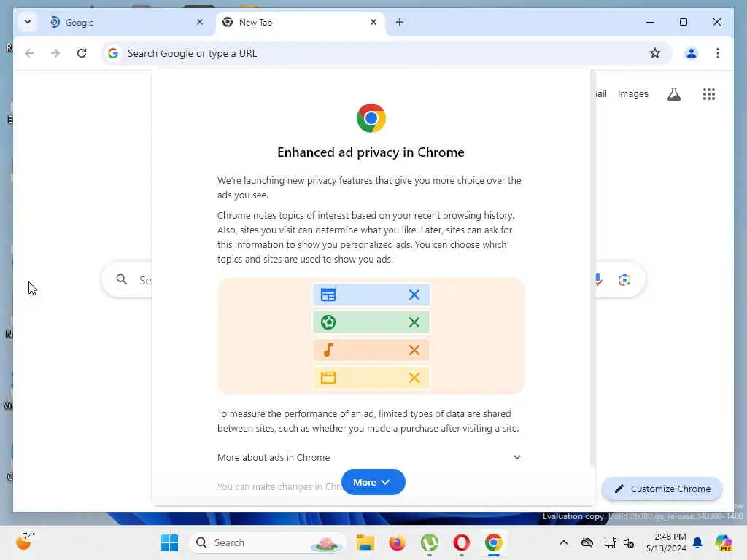Switch to the New Tab tab
This screenshot has height=560, width=747.
point(301,23)
